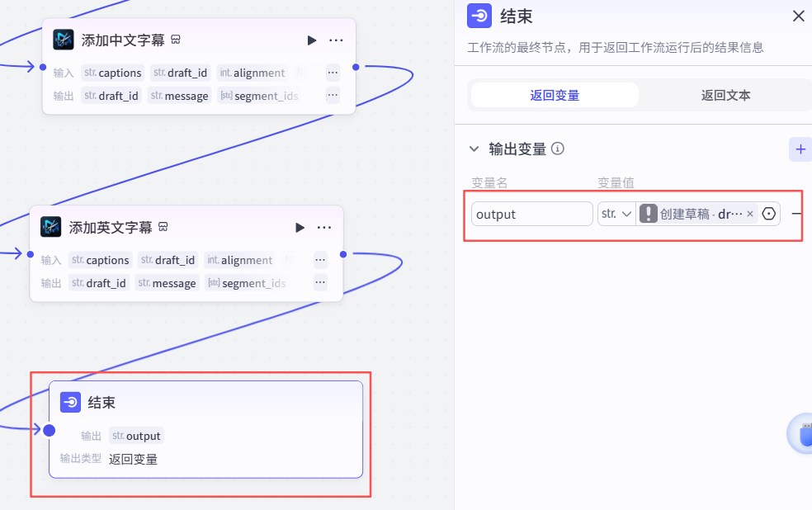The height and width of the screenshot is (510, 812).
Task: Add a new output variable with +
Action: pos(799,149)
